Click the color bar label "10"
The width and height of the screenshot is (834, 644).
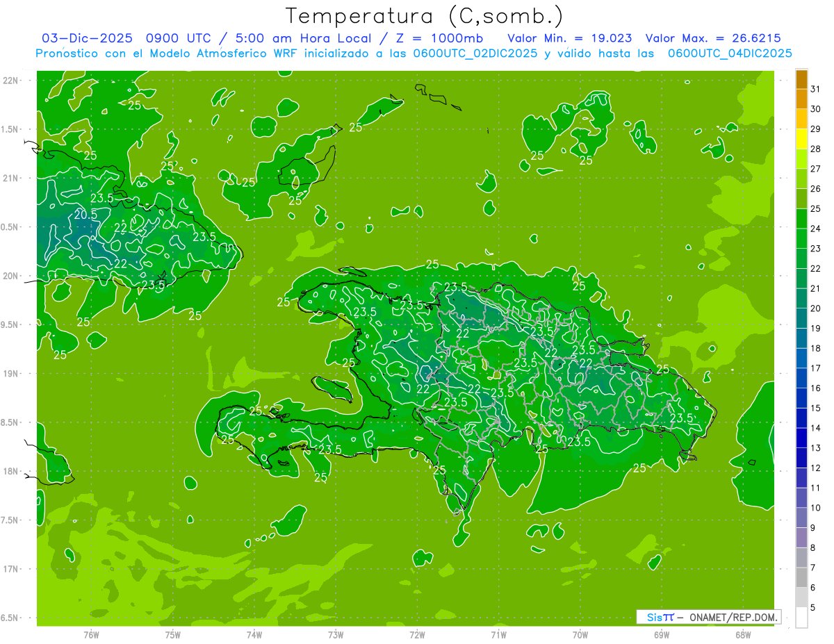click(815, 508)
